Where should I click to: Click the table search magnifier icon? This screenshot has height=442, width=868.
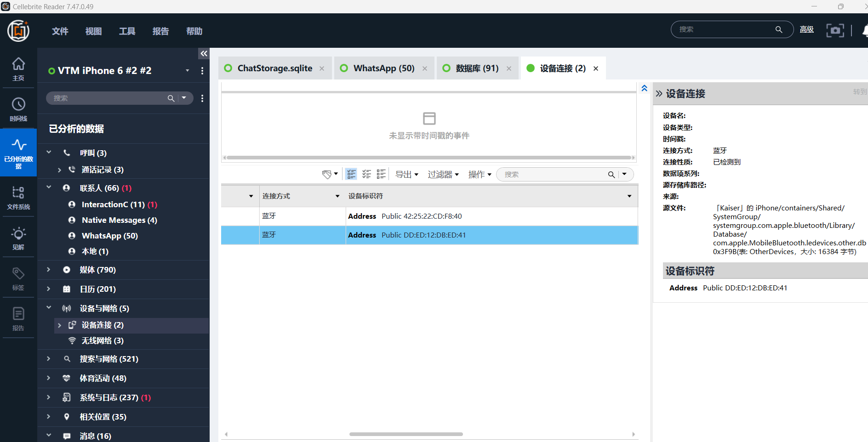611,175
